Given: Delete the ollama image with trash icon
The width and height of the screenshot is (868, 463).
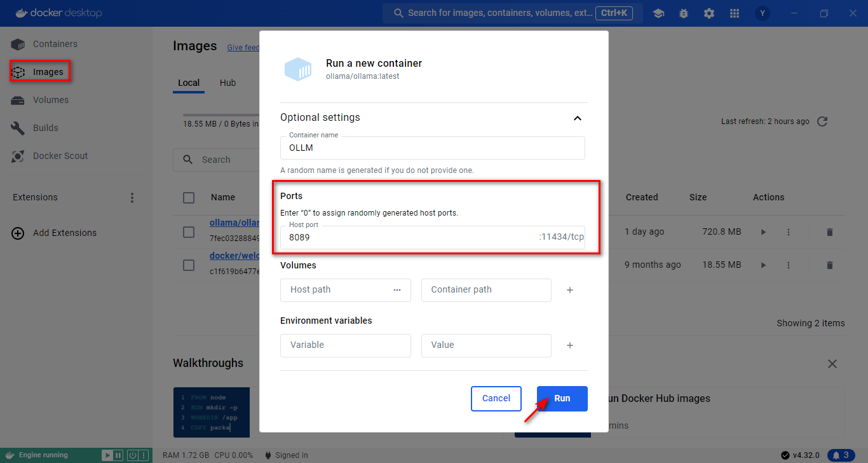Looking at the screenshot, I should point(829,232).
